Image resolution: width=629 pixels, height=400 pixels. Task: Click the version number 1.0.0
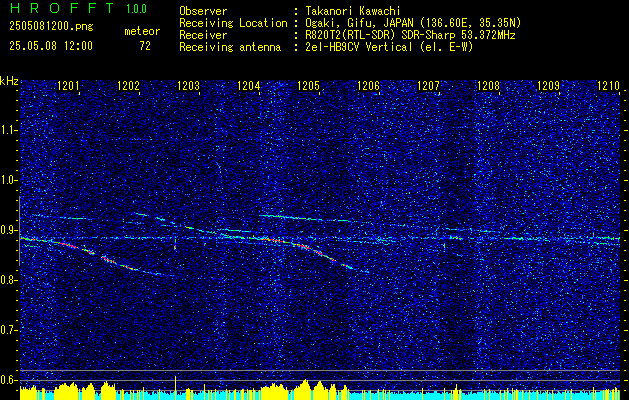click(136, 8)
